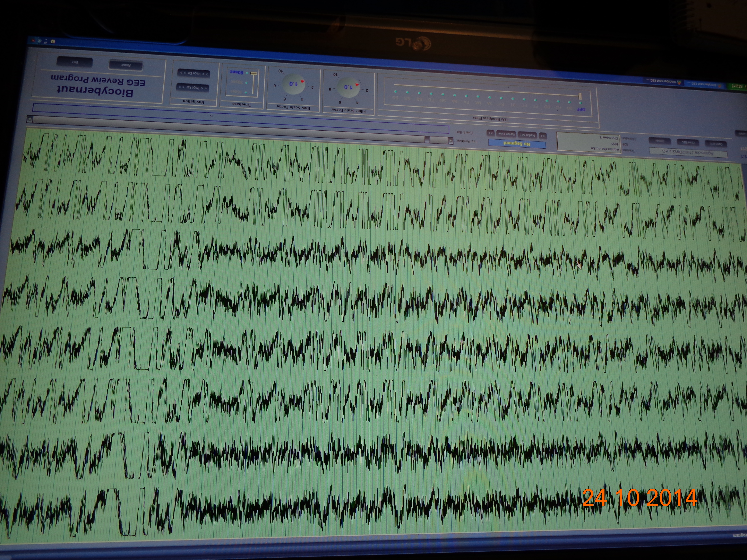Select the 15sec timebase option
Screen dimensions: 747x560
tap(237, 91)
